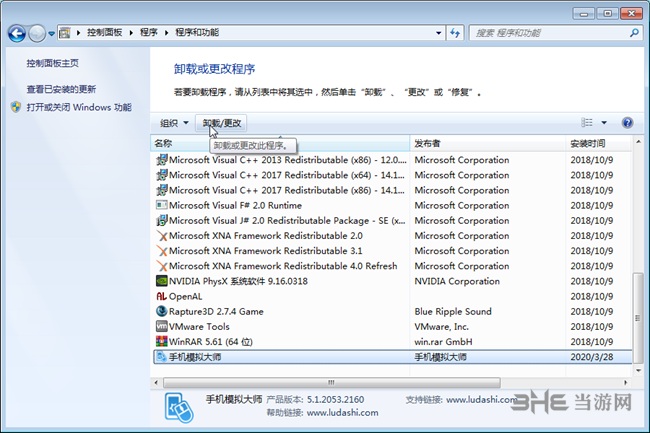This screenshot has width=650, height=433.
Task: Click the vertical scrollbar up arrow
Action: 638,142
